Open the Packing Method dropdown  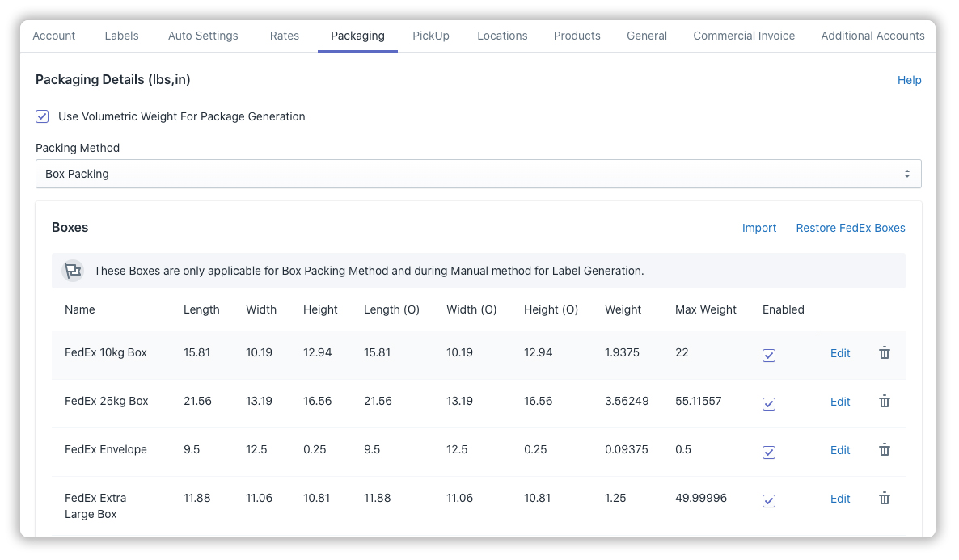pyautogui.click(x=478, y=174)
